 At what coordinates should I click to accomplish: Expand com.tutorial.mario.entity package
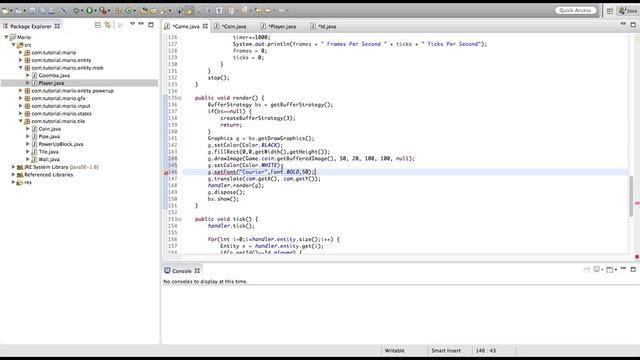(21, 60)
